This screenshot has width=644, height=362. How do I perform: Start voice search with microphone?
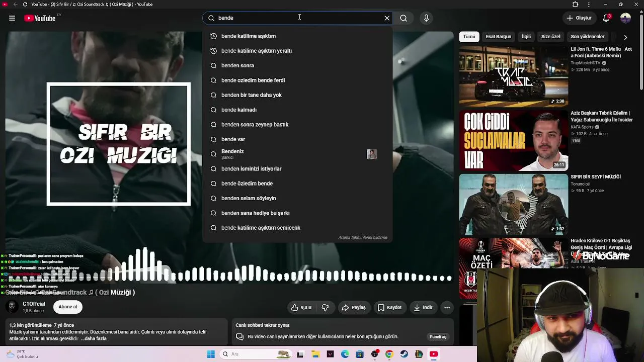click(x=426, y=18)
